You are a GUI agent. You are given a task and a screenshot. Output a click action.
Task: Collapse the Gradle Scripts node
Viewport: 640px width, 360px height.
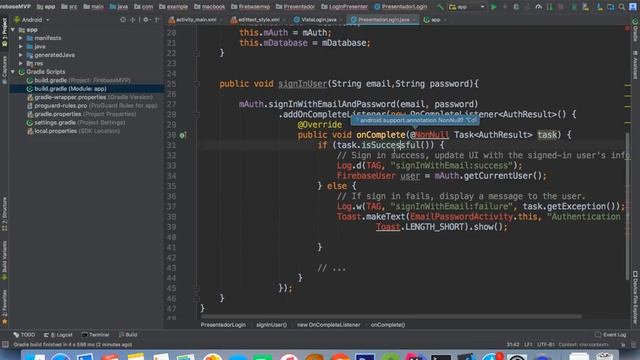13,72
